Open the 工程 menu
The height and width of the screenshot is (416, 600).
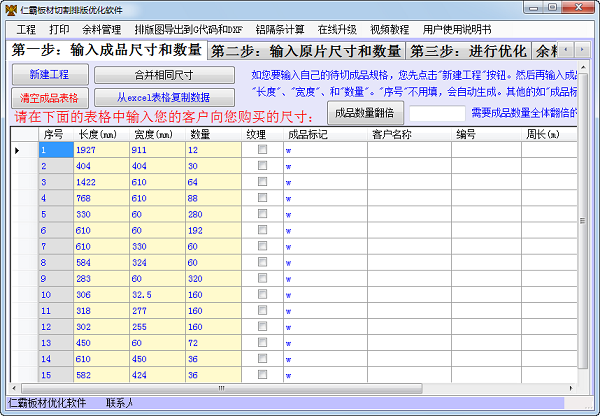pyautogui.click(x=26, y=29)
